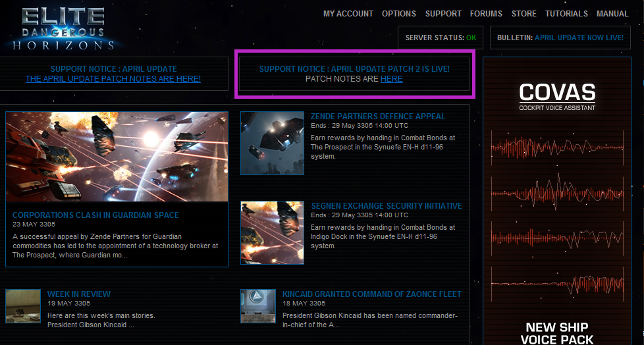Click the Zende appeal 'Ends : 29 May 3305' text
Screen dimensions: 644x345
click(x=360, y=126)
